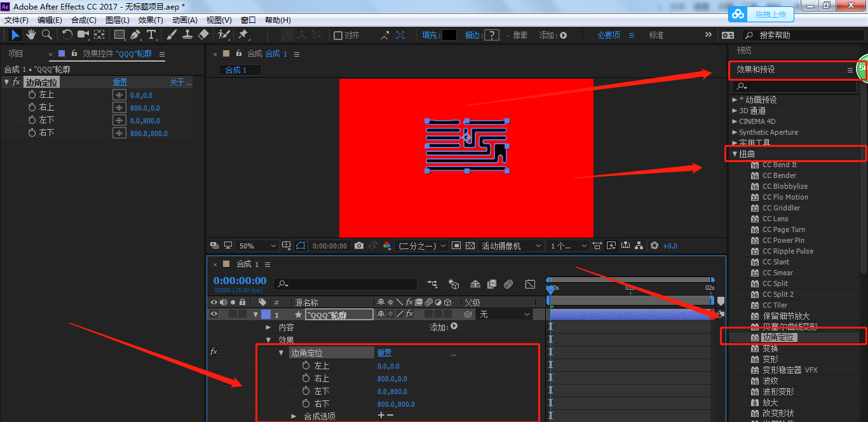Collapse the 扭曲 effects category
Viewport: 868px width, 422px height.
[x=735, y=154]
